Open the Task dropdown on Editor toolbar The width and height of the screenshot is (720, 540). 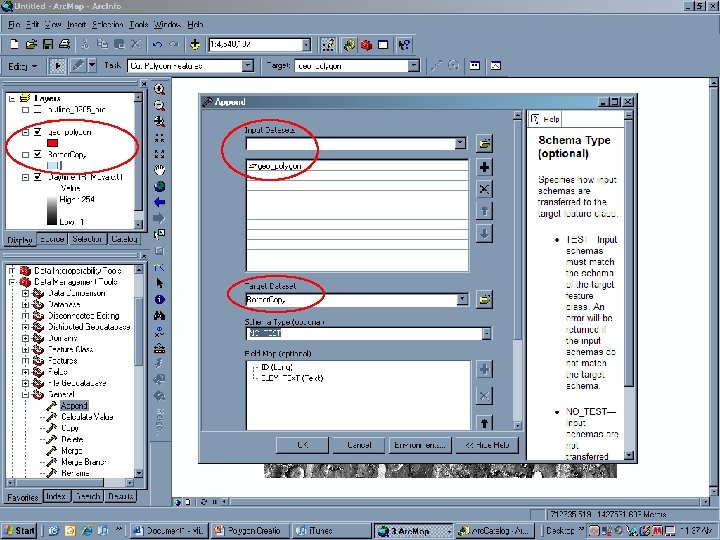(x=248, y=66)
